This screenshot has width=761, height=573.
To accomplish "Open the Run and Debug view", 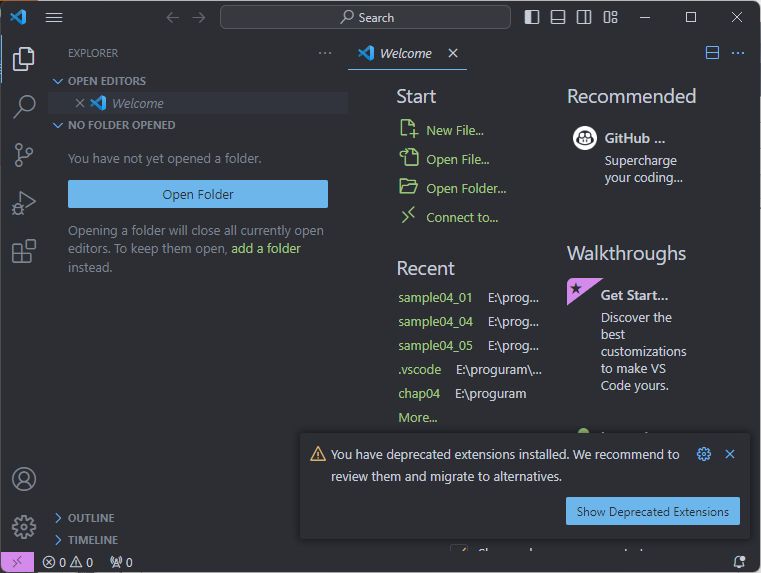I will coord(23,203).
